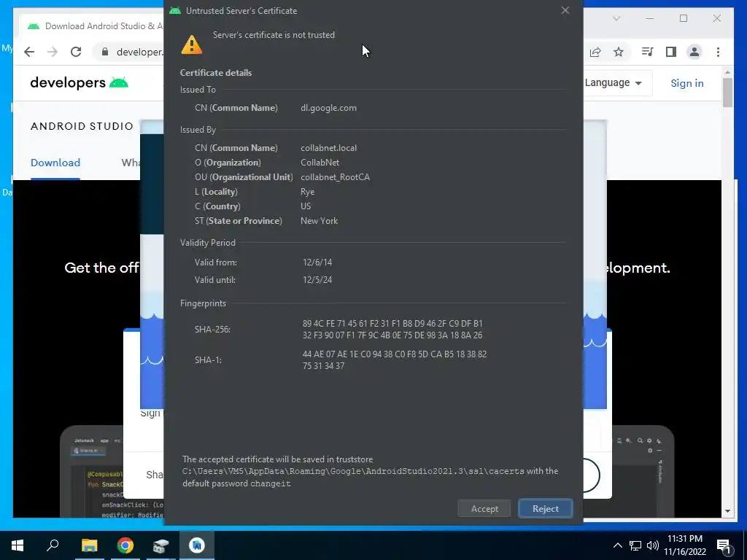747x560 pixels.
Task: Show hidden system tray icons
Action: click(x=617, y=545)
